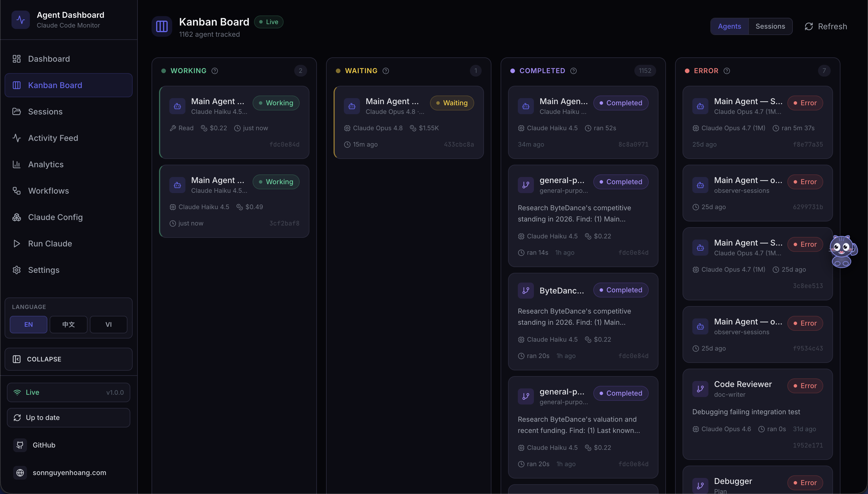
Task: Click robot icon on card fdc0e84d in WORKING
Action: [x=177, y=106]
